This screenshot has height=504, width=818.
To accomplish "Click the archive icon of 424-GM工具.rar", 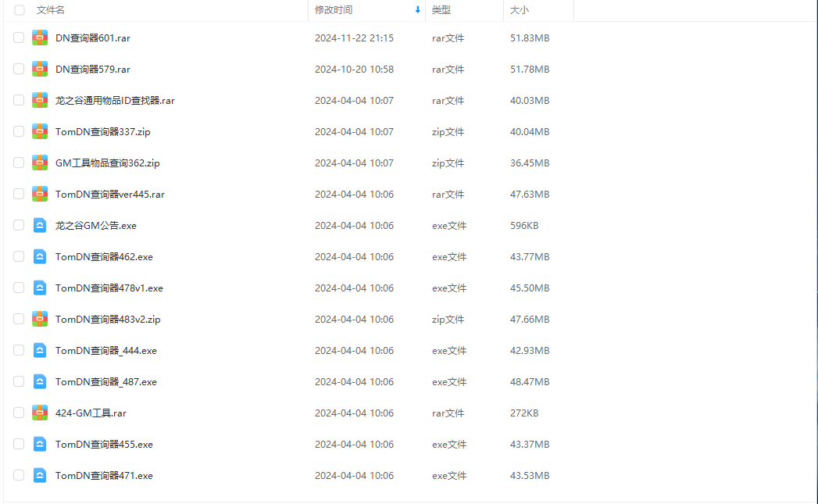I will click(x=40, y=413).
